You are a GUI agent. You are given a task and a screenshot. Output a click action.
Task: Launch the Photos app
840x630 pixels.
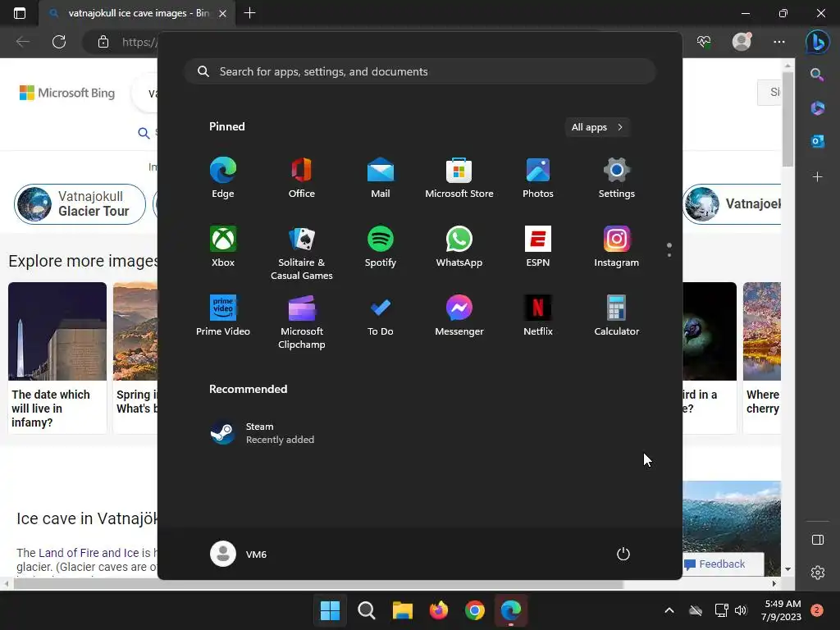pyautogui.click(x=538, y=178)
